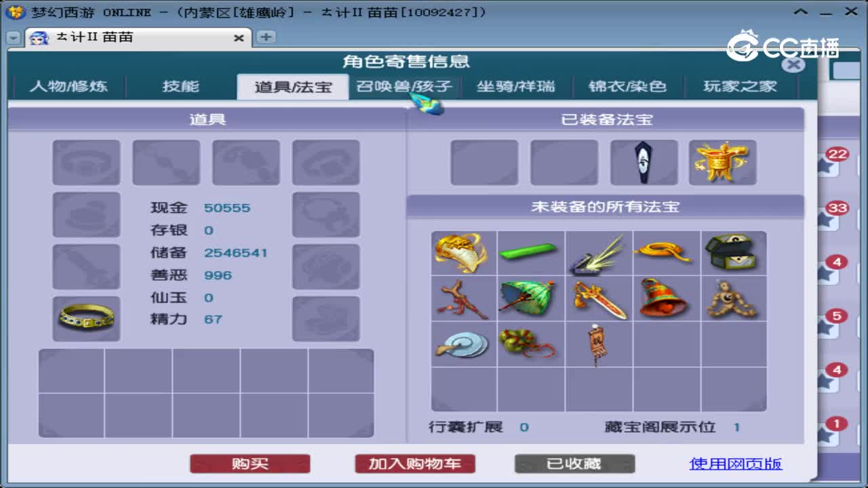Click the star badge showing 1
The image size is (868, 488).
point(831,432)
